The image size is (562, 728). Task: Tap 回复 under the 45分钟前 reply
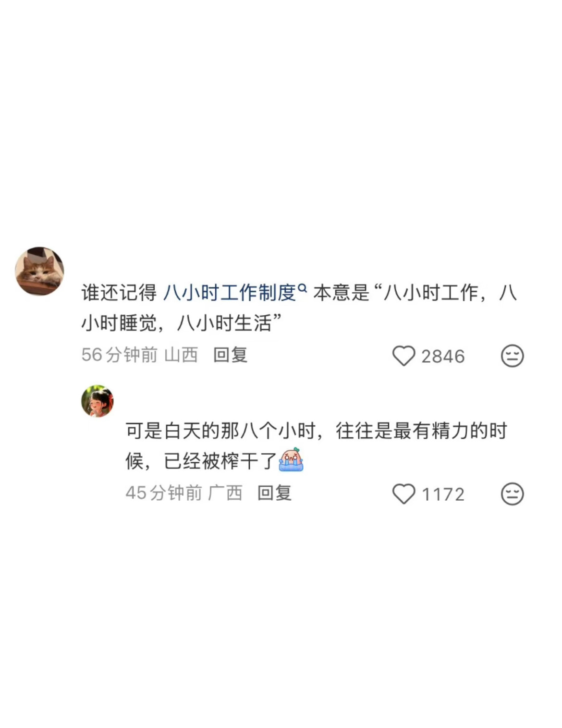pyautogui.click(x=274, y=493)
